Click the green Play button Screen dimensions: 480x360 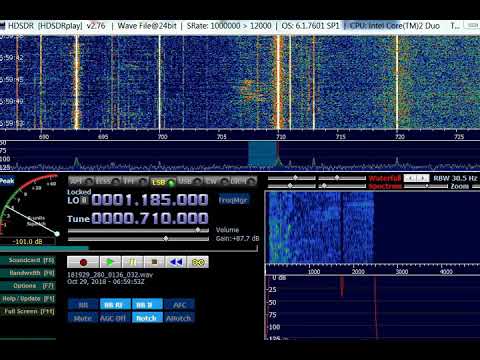coord(110,262)
